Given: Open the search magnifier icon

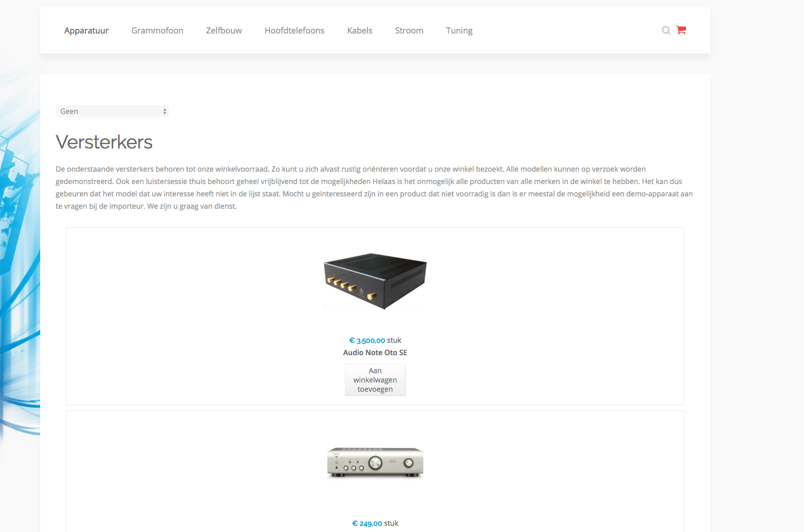Looking at the screenshot, I should coord(666,30).
